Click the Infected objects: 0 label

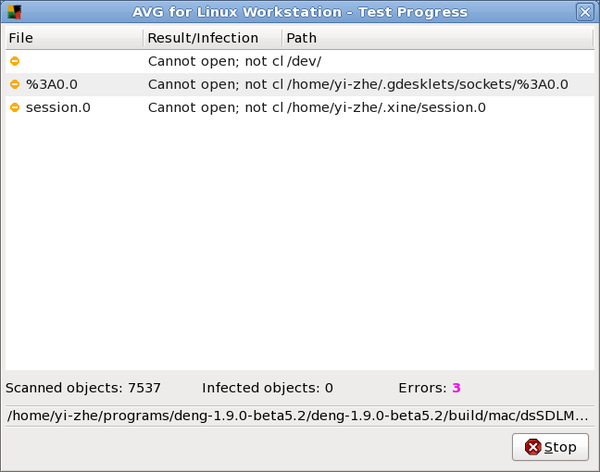[x=267, y=388]
